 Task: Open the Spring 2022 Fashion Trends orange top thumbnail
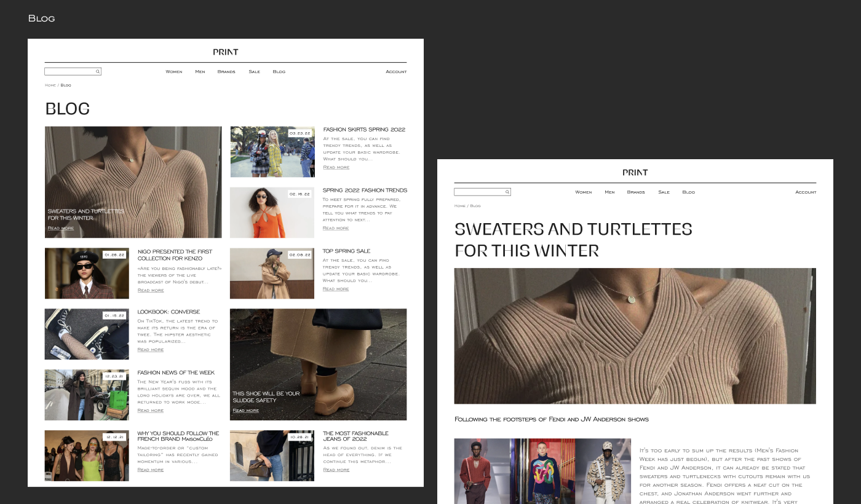(x=272, y=213)
